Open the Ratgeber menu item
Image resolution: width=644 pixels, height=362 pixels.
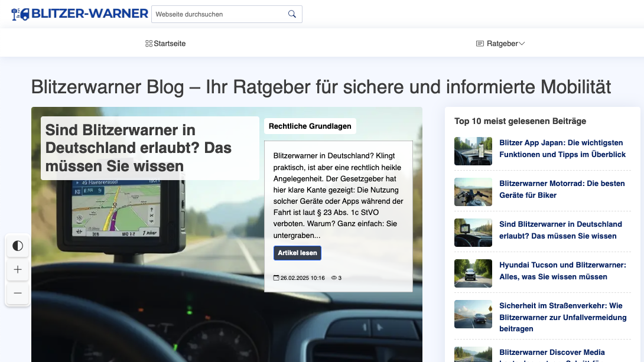tap(502, 44)
